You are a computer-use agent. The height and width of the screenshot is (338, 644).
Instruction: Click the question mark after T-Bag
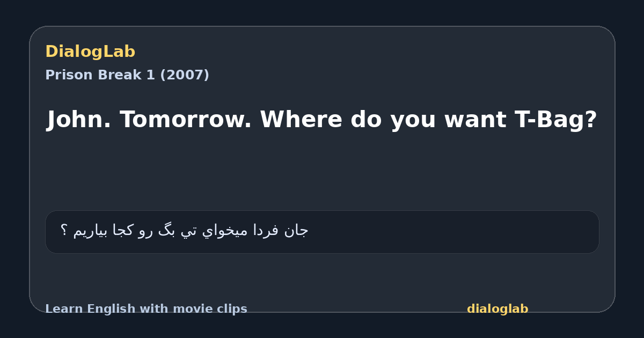[591, 120]
